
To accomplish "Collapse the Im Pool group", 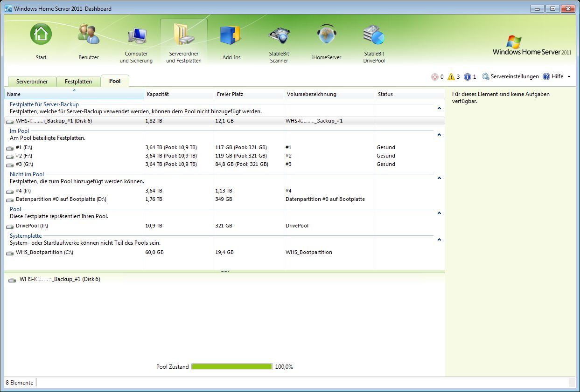I will [x=439, y=135].
